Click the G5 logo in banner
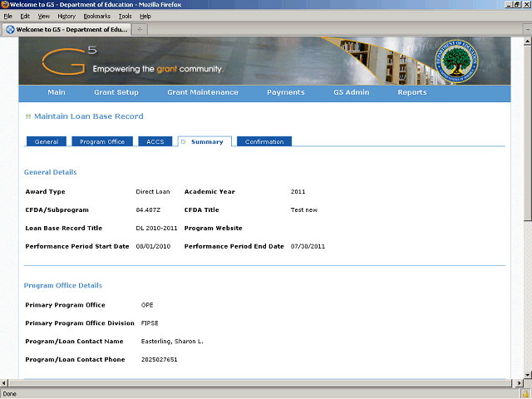The width and height of the screenshot is (532, 399). [x=70, y=61]
